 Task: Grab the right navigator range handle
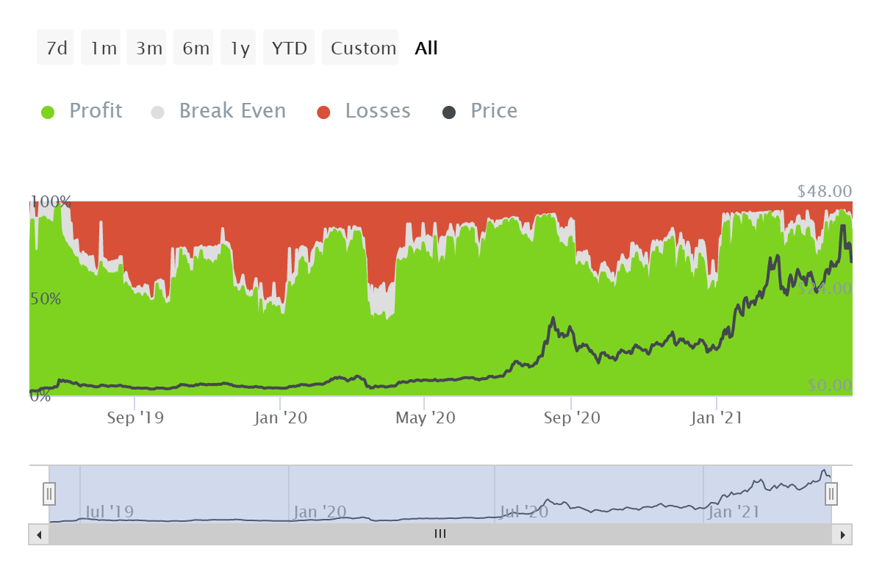point(831,493)
